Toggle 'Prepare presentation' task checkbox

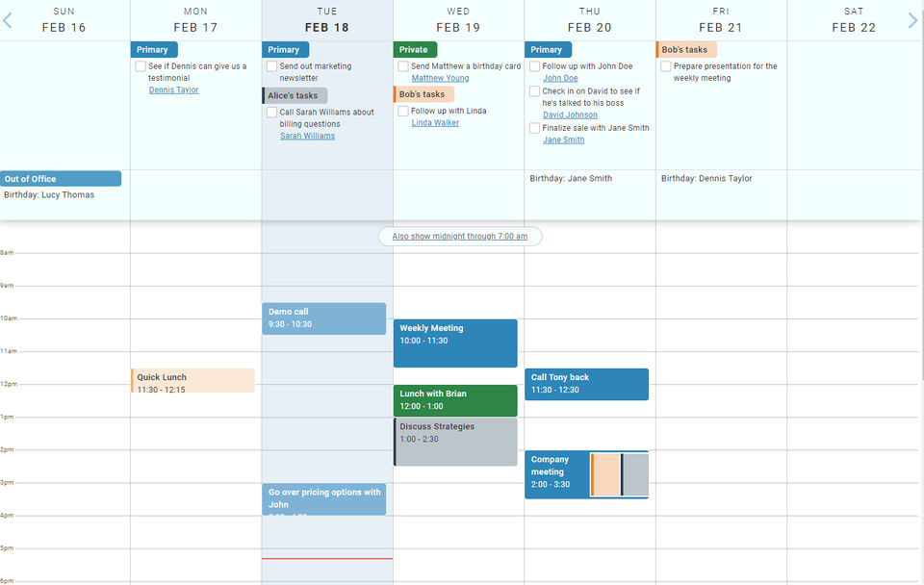666,66
